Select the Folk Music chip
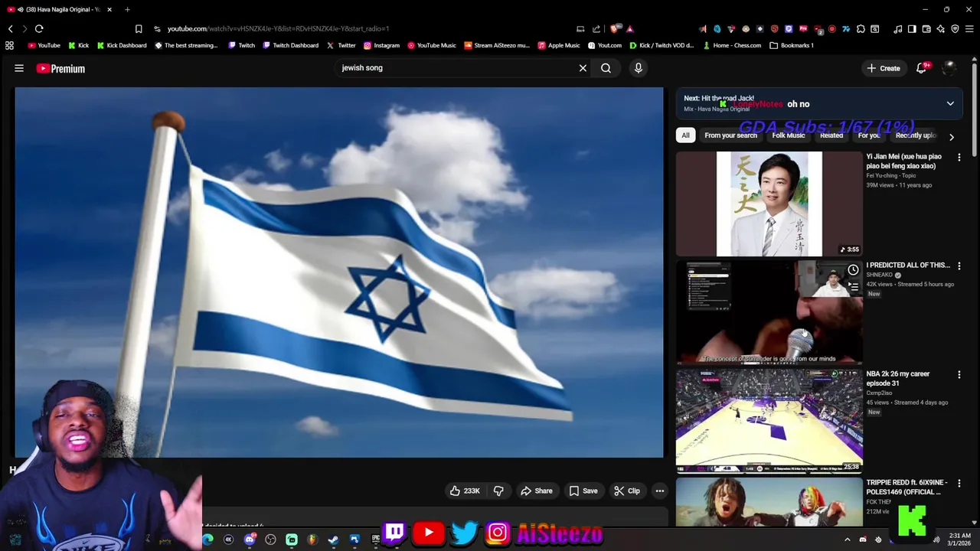The image size is (980, 551). (x=788, y=135)
